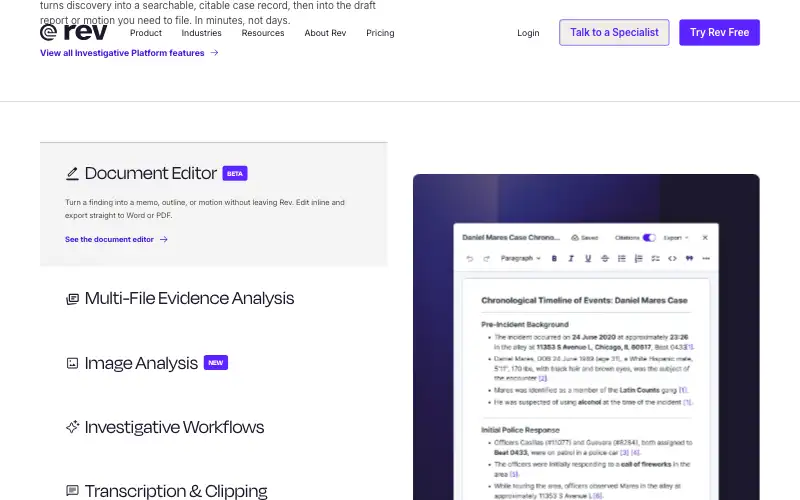
Task: Open the more options ellipsis menu
Action: pyautogui.click(x=706, y=259)
